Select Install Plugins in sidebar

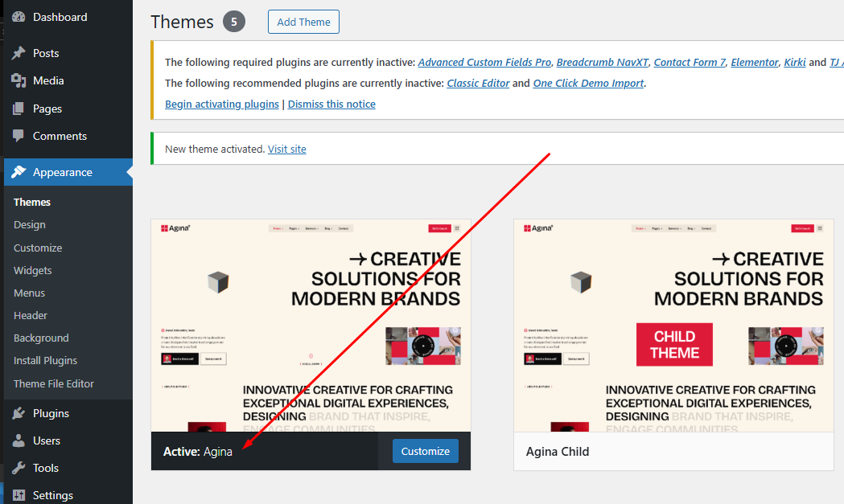click(46, 360)
